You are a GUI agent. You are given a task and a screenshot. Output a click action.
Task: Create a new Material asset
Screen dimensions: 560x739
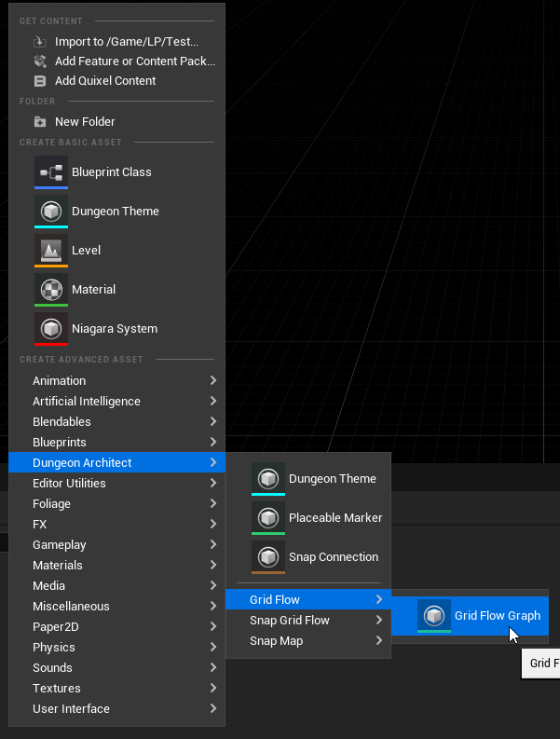(116, 290)
